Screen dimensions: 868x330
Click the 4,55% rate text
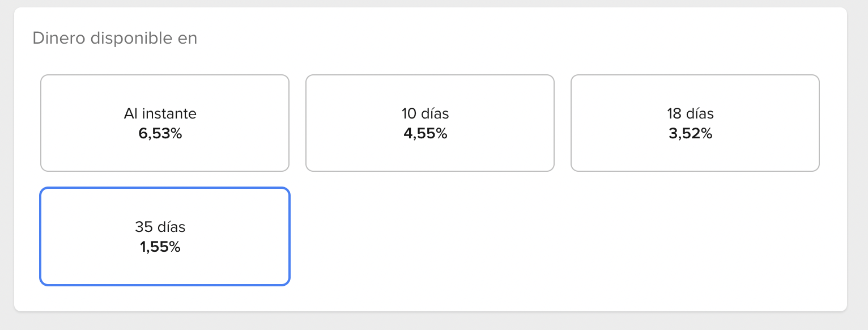coord(426,134)
